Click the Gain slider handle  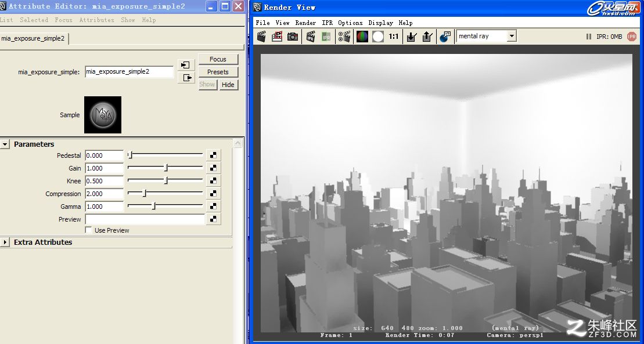click(166, 168)
